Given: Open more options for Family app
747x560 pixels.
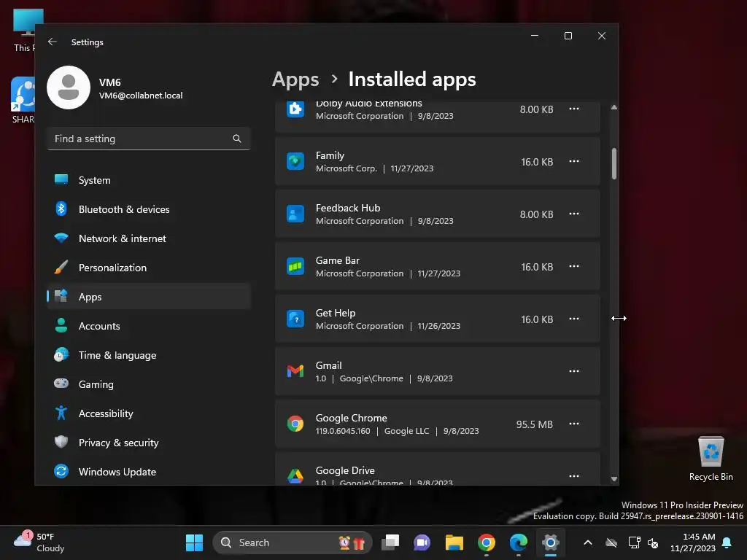Looking at the screenshot, I should [574, 161].
